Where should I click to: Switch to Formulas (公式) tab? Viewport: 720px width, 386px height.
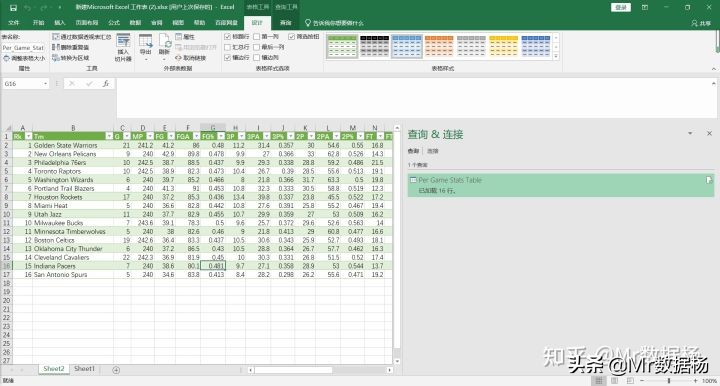point(114,22)
